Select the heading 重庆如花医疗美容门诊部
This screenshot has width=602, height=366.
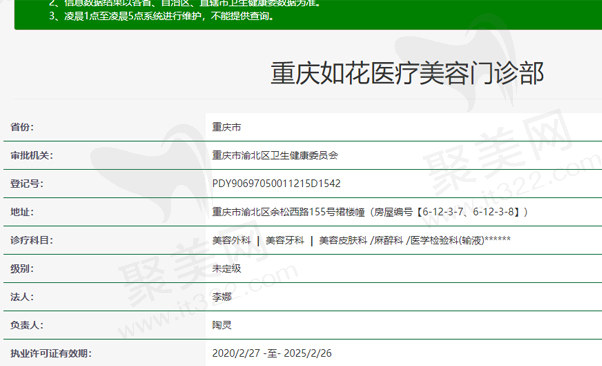(x=407, y=73)
